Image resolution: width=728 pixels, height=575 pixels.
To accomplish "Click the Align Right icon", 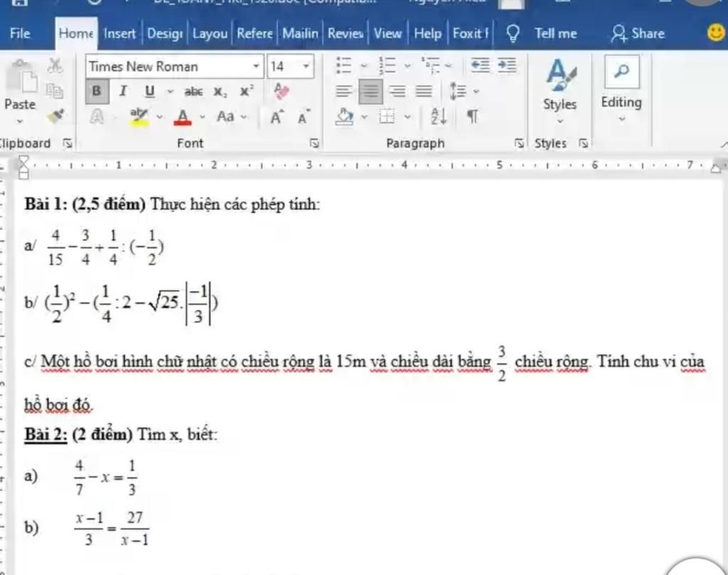I will pyautogui.click(x=397, y=91).
